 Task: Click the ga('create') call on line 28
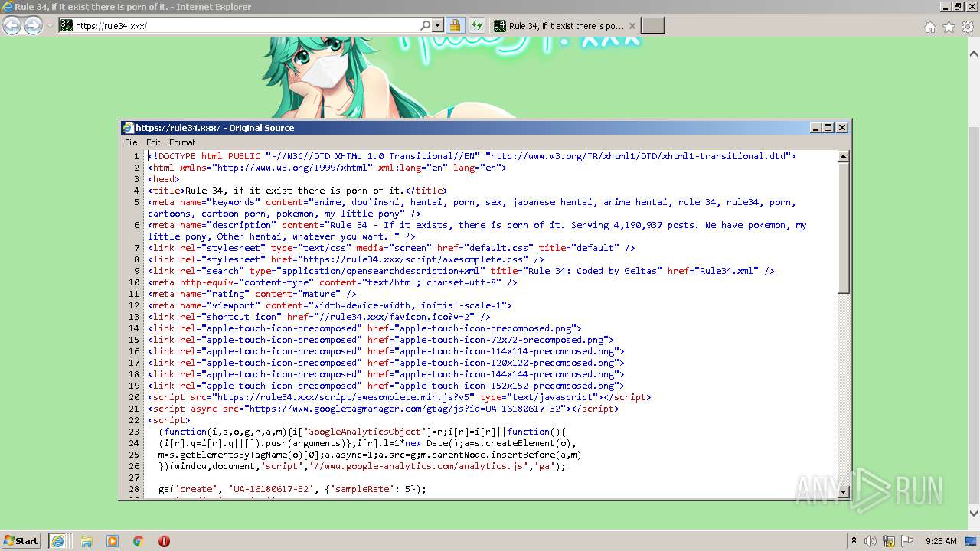click(292, 489)
